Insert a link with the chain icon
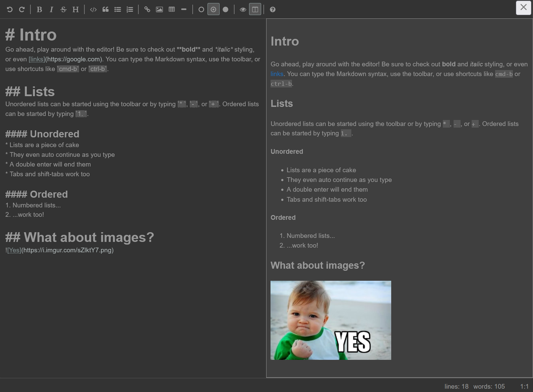This screenshot has height=392, width=533. coord(147,9)
